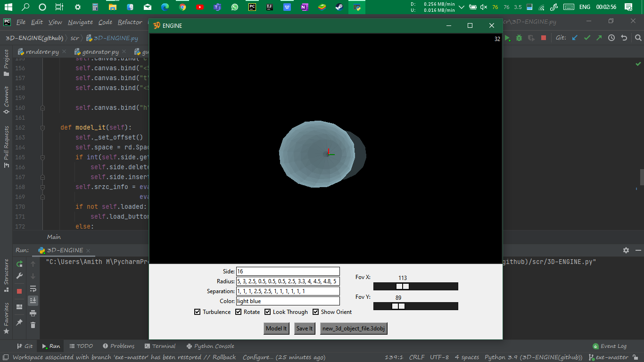Toggle the Look Through checkbox
644x362 pixels.
(x=267, y=312)
